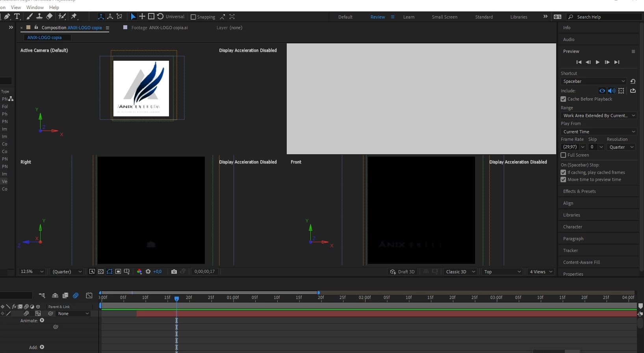Enable Full Screen checkbox

pos(563,155)
